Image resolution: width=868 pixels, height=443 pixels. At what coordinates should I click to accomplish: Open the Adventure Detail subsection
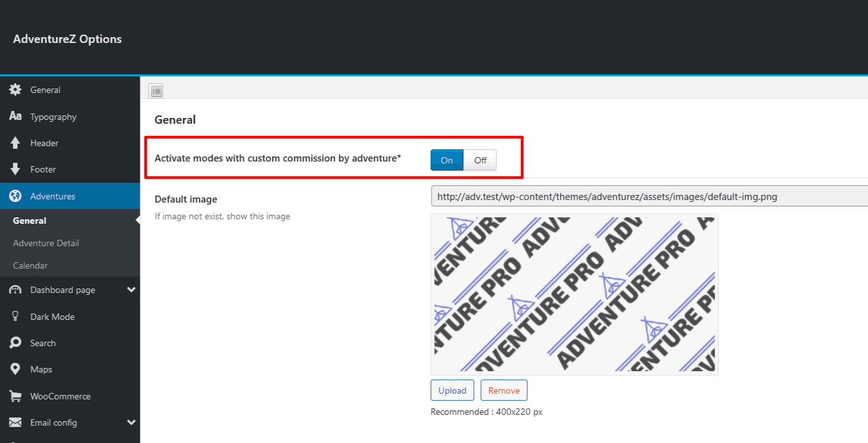(x=46, y=243)
